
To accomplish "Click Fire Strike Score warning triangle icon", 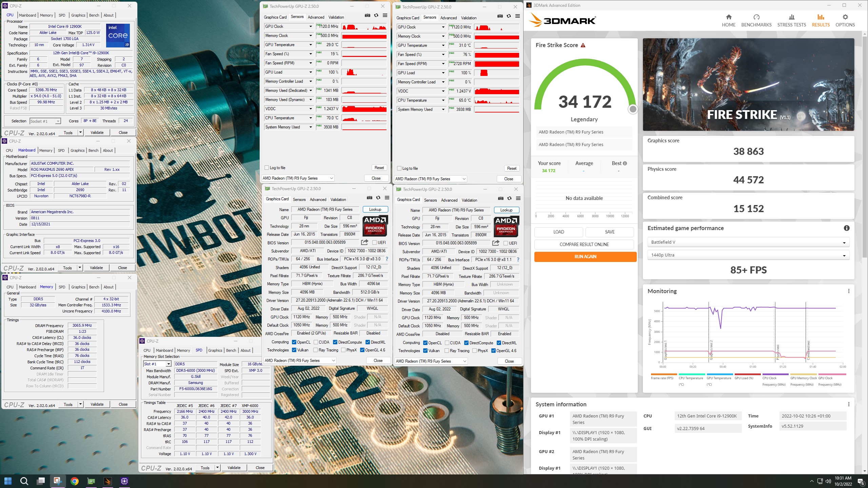I will [583, 45].
